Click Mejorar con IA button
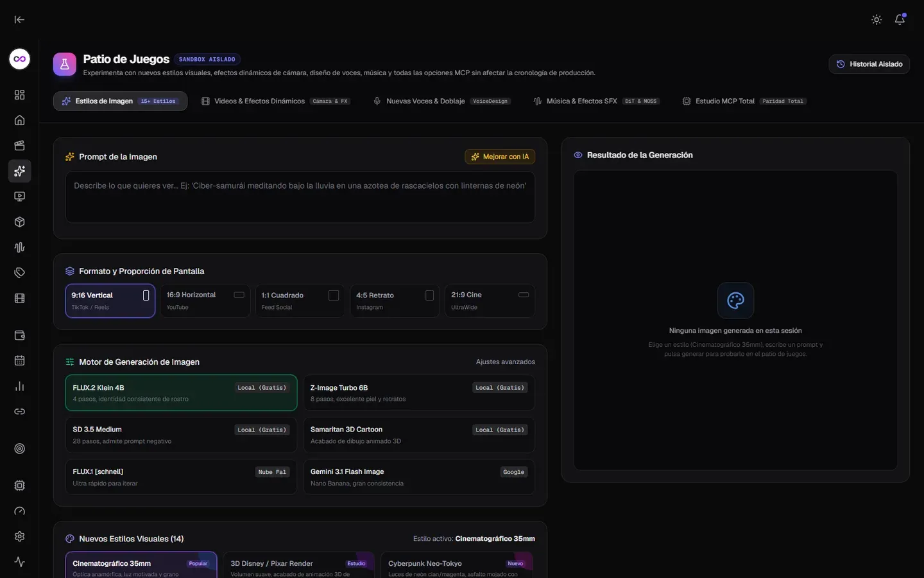924x578 pixels. click(500, 157)
